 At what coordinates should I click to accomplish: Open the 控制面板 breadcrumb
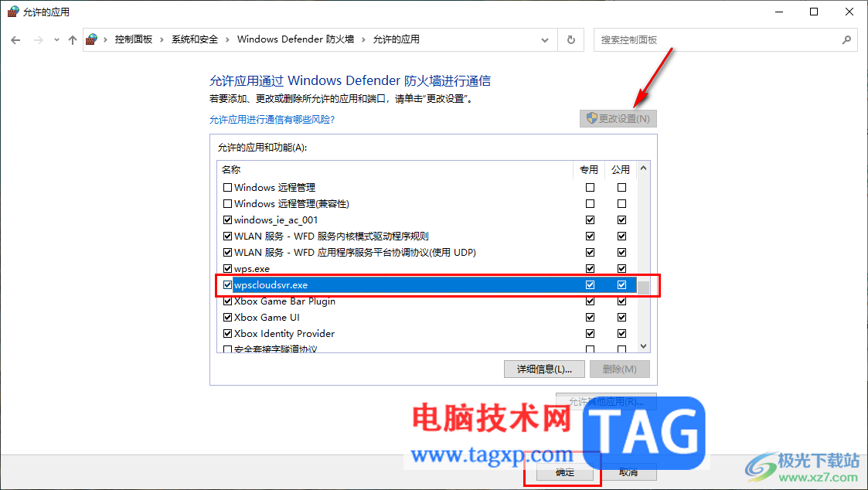click(x=134, y=39)
